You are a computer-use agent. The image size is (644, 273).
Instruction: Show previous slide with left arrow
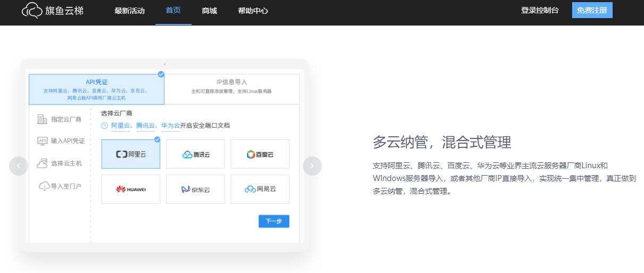[x=19, y=166]
